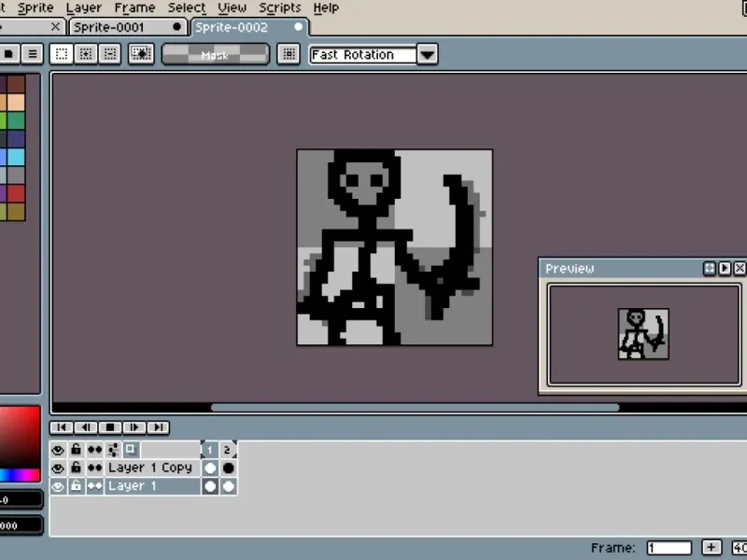The width and height of the screenshot is (747, 560).
Task: Close the tab left of Sprite-0001
Action: pos(56,27)
